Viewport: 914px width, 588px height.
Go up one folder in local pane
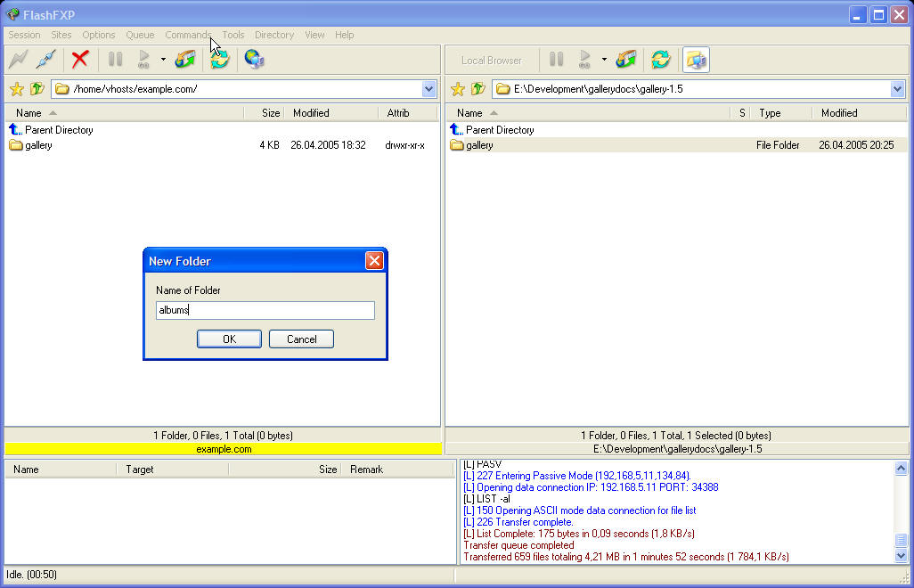pos(478,89)
